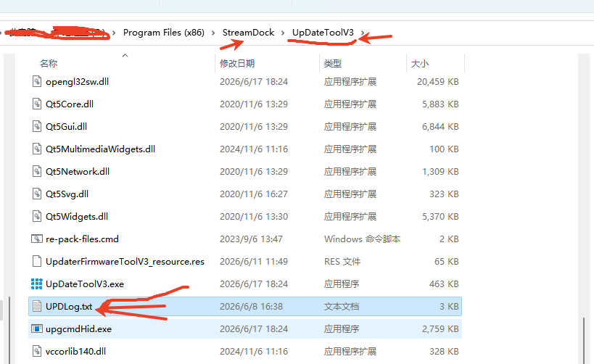The image size is (594, 364).
Task: Click the Qt5Gui.dll file icon
Action: click(x=37, y=126)
